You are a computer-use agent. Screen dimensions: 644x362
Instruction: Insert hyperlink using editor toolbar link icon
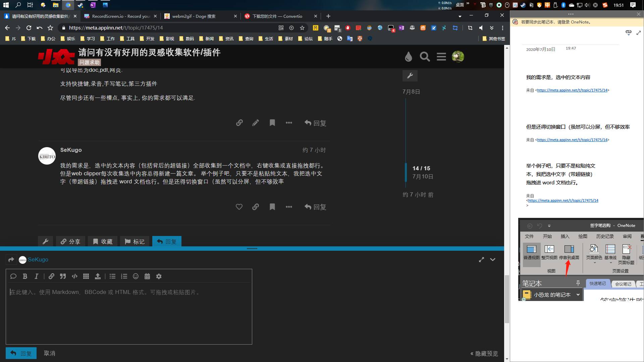pos(51,276)
